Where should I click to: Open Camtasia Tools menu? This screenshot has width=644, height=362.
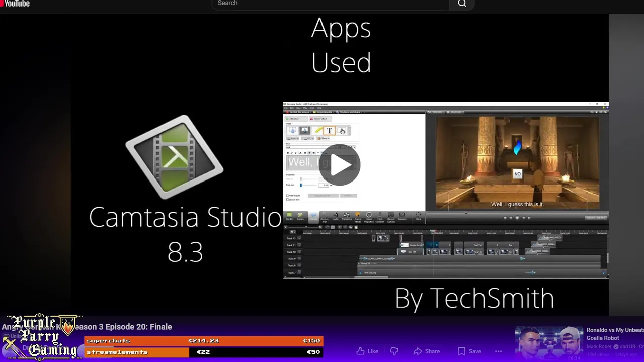312,108
